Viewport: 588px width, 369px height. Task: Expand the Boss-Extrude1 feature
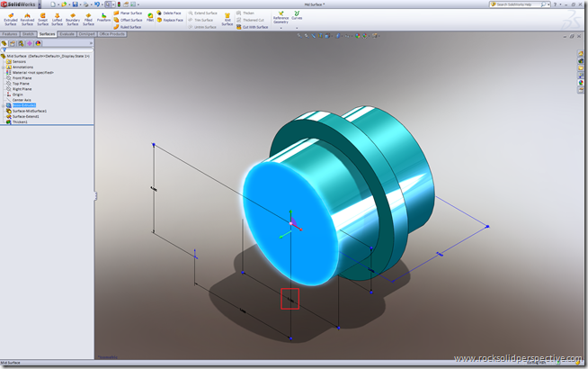(3, 105)
